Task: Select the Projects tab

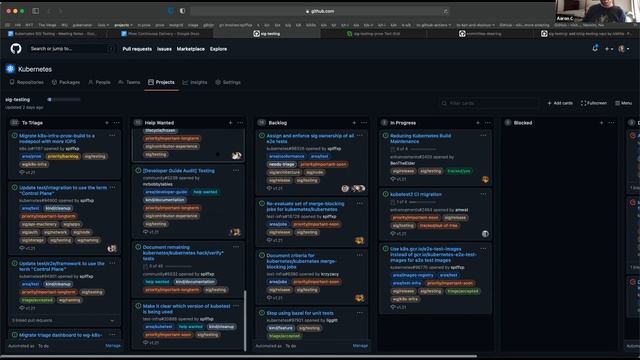Action: [161, 82]
